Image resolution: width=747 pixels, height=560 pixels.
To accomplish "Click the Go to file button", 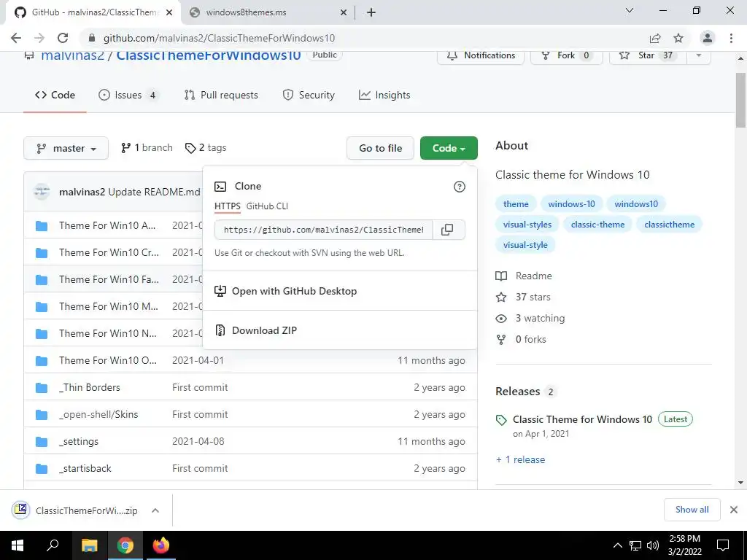I will 380,148.
